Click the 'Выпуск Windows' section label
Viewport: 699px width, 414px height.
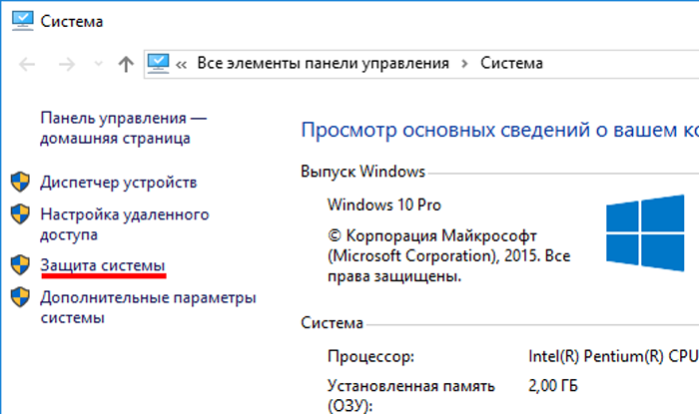click(x=363, y=172)
